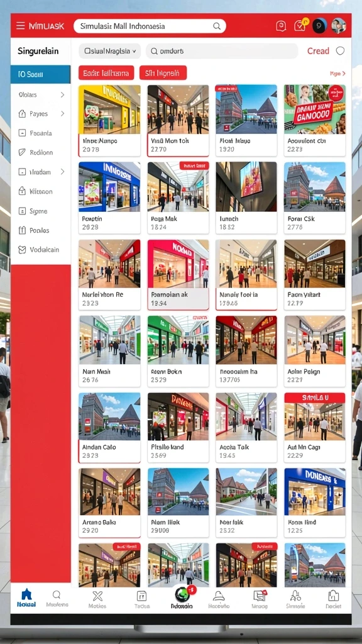The width and height of the screenshot is (362, 644).
Task: Tap the Hacesño bell icon in bottom bar
Action: [x=218, y=596]
